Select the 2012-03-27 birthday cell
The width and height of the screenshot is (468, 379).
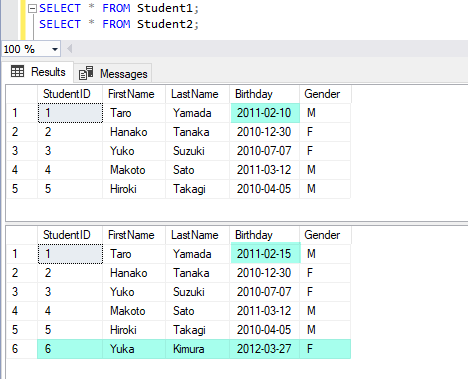pyautogui.click(x=265, y=349)
